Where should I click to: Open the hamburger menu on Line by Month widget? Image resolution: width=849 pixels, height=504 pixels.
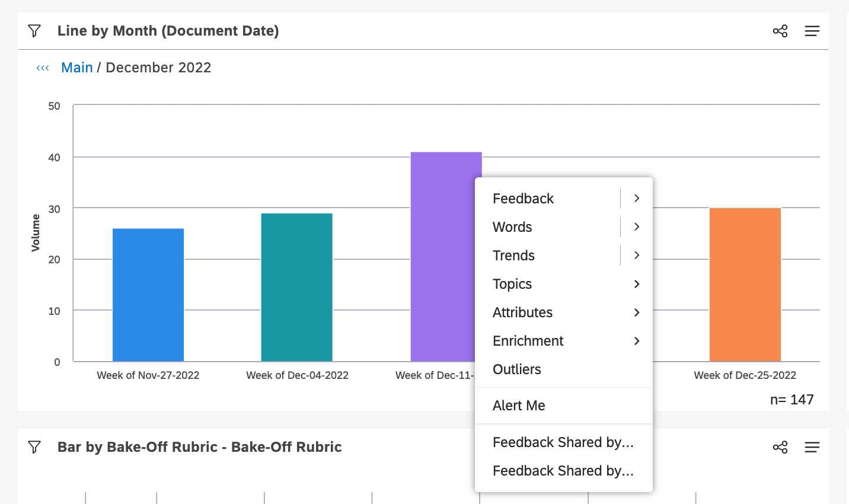pos(812,30)
